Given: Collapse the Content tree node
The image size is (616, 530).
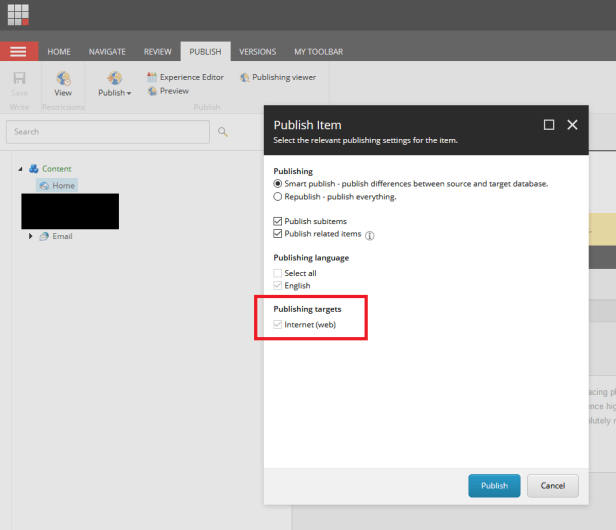Looking at the screenshot, I should [21, 169].
